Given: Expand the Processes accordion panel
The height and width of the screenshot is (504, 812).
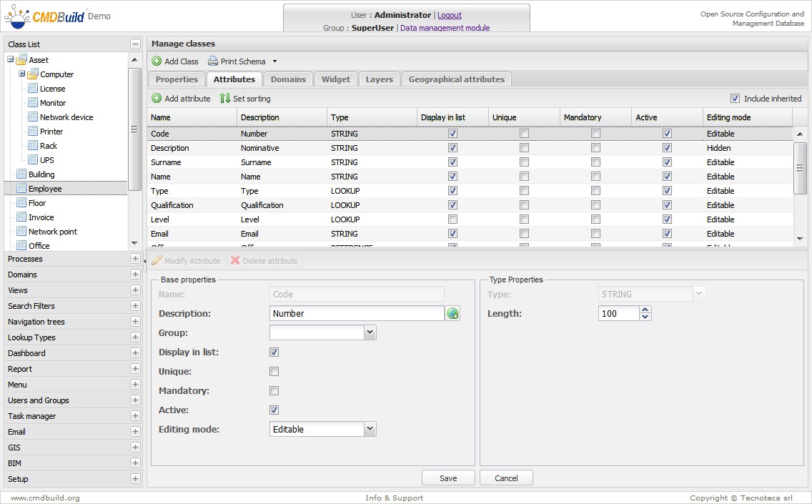Looking at the screenshot, I should click(x=135, y=259).
